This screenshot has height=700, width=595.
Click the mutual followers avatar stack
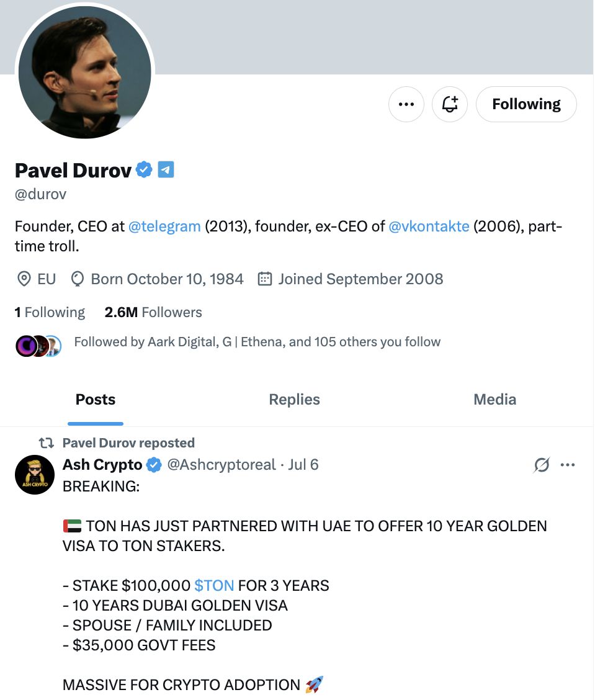[x=38, y=346]
